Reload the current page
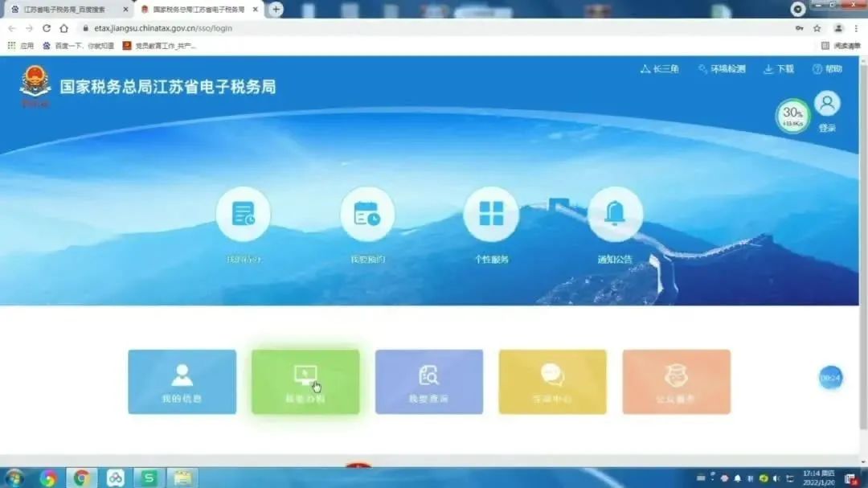The image size is (868, 488). [x=47, y=28]
